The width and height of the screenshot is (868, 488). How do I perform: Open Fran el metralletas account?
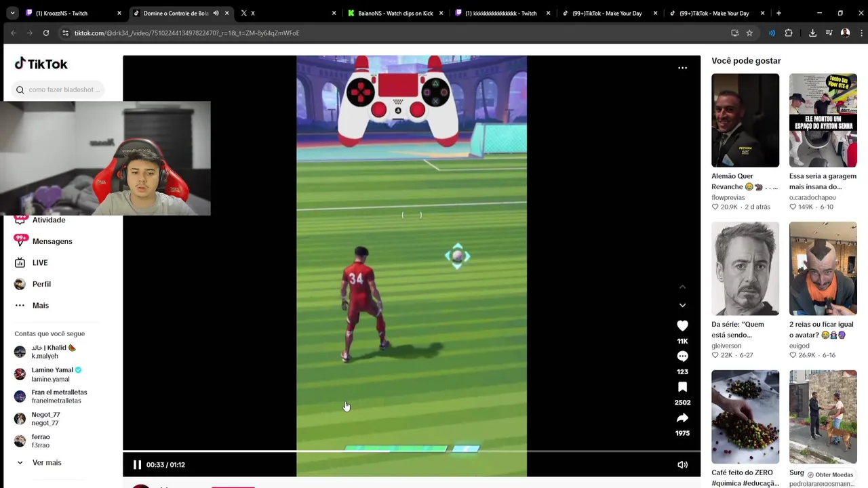tap(54, 396)
